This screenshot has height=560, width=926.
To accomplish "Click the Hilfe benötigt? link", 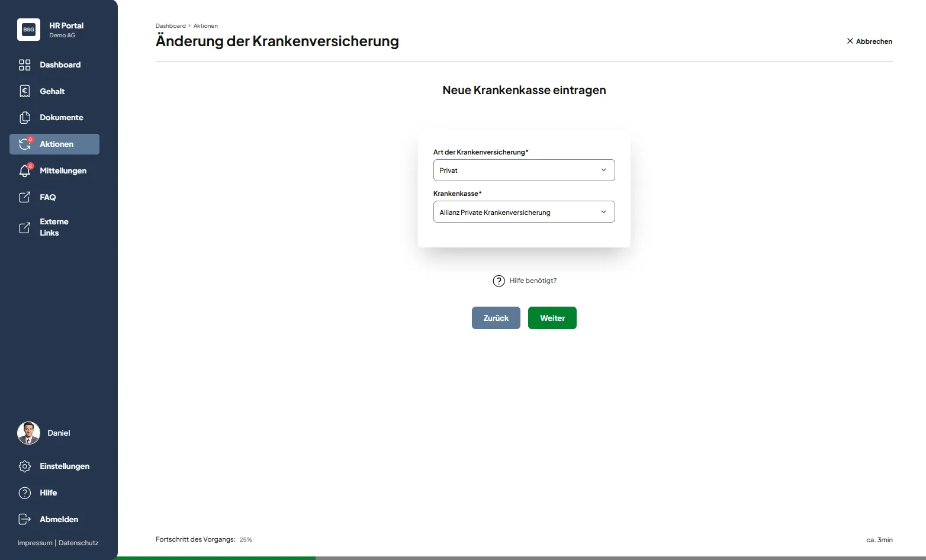I will (x=533, y=281).
